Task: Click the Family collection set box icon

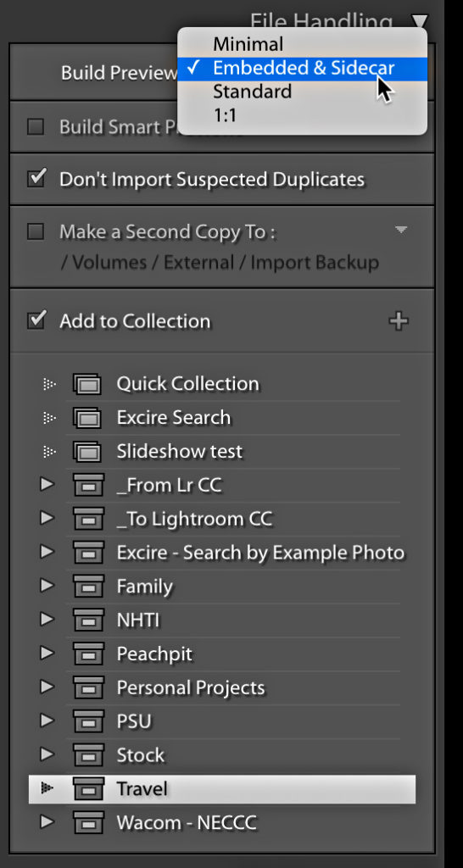Action: pos(88,587)
